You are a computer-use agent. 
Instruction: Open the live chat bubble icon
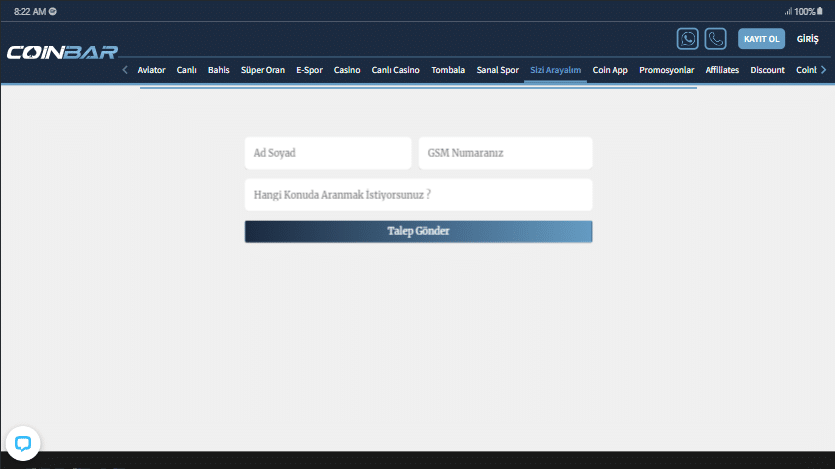pyautogui.click(x=23, y=443)
